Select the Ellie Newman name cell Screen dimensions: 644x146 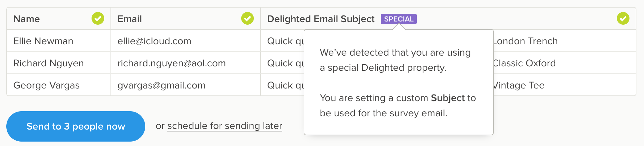point(43,41)
